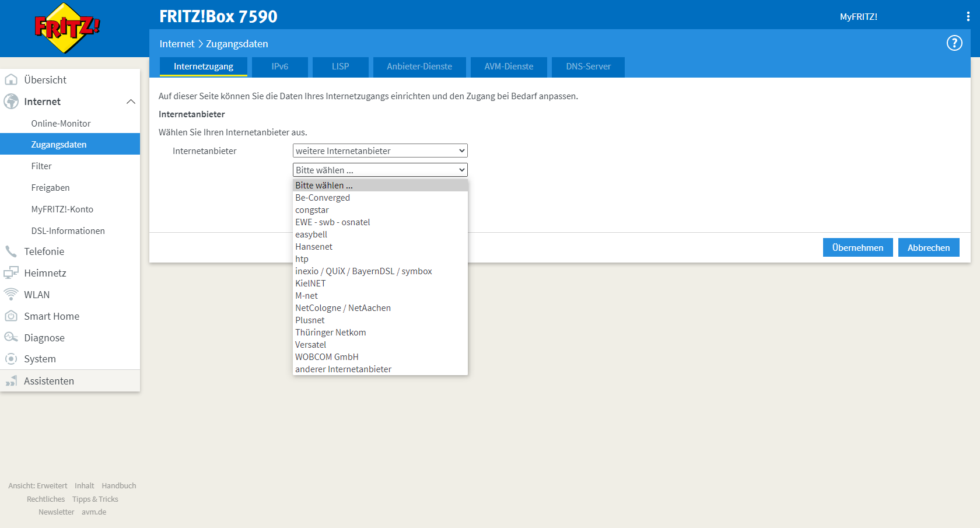Choose 'inexio / QUiX / BayernDSL / symbox'
980x528 pixels.
click(x=380, y=271)
